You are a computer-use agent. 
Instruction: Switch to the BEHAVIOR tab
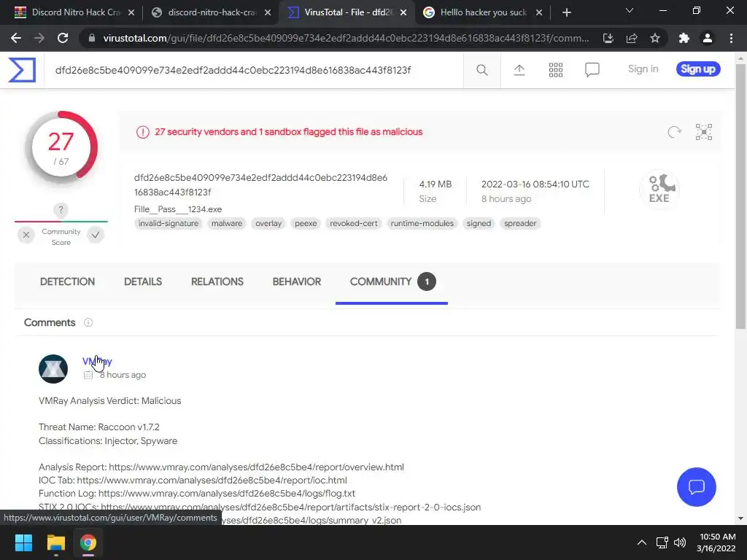[297, 282]
